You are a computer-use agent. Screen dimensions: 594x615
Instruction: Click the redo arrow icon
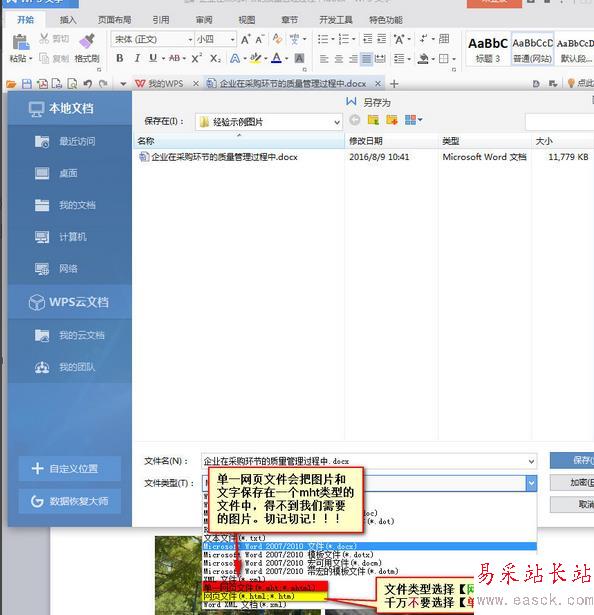tap(103, 84)
